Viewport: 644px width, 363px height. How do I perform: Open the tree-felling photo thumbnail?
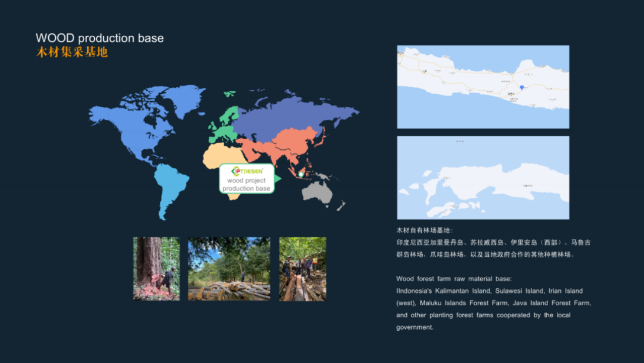[156, 269]
